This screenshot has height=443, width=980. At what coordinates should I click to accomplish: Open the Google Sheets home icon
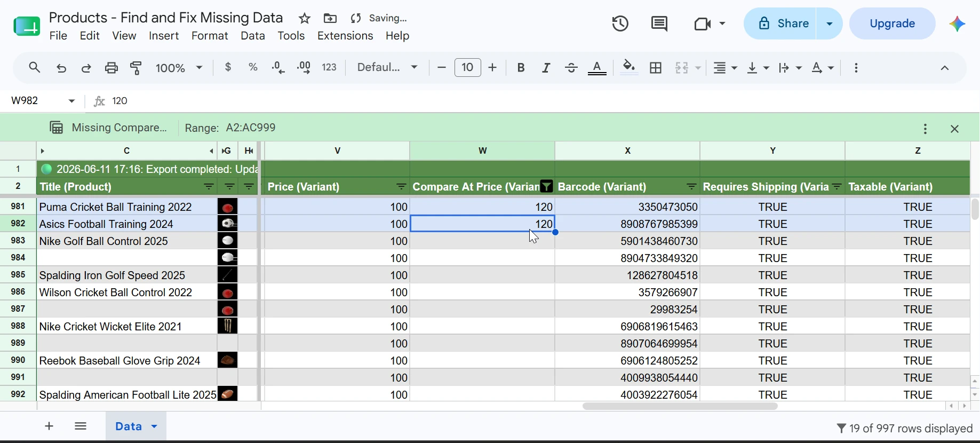26,26
